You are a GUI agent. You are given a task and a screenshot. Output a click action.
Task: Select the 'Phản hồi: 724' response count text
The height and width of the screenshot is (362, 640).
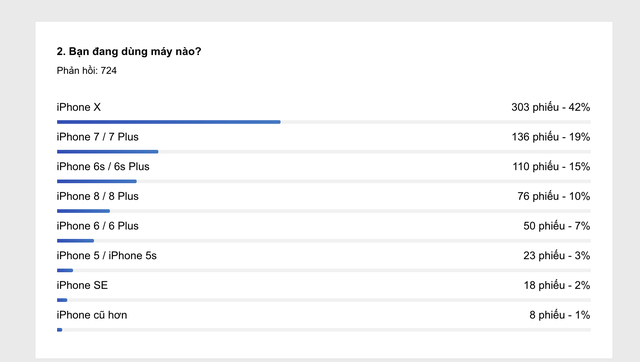[87, 71]
